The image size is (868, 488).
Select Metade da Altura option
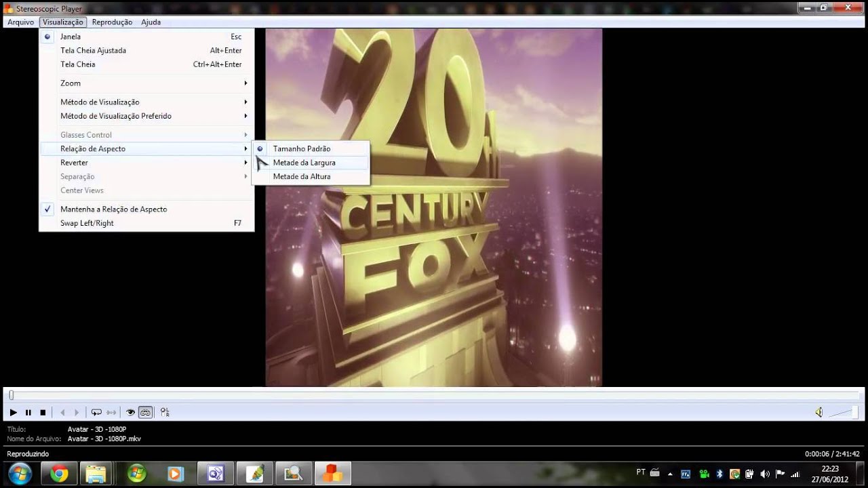click(311, 176)
